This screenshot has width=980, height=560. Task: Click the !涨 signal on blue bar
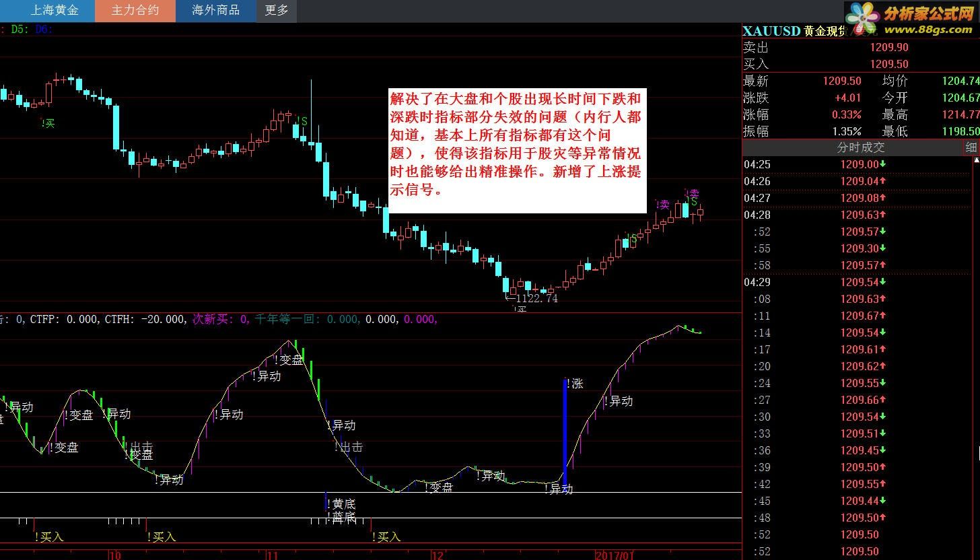[x=575, y=384]
